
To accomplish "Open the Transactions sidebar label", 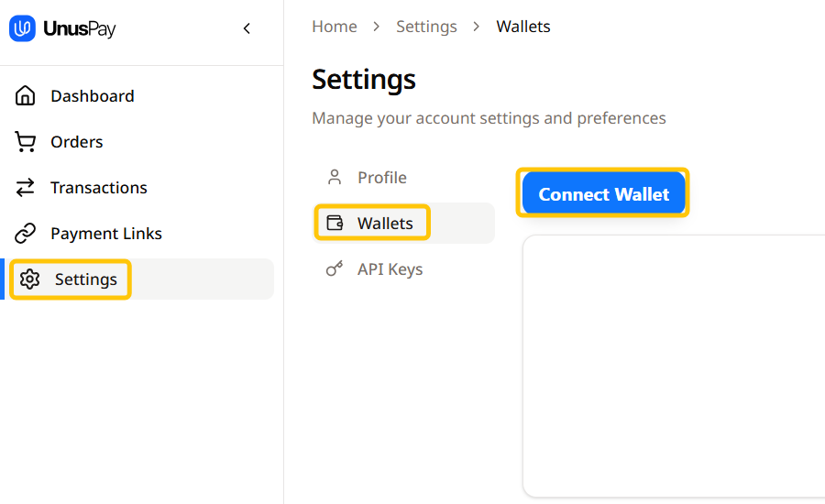I will pos(99,188).
